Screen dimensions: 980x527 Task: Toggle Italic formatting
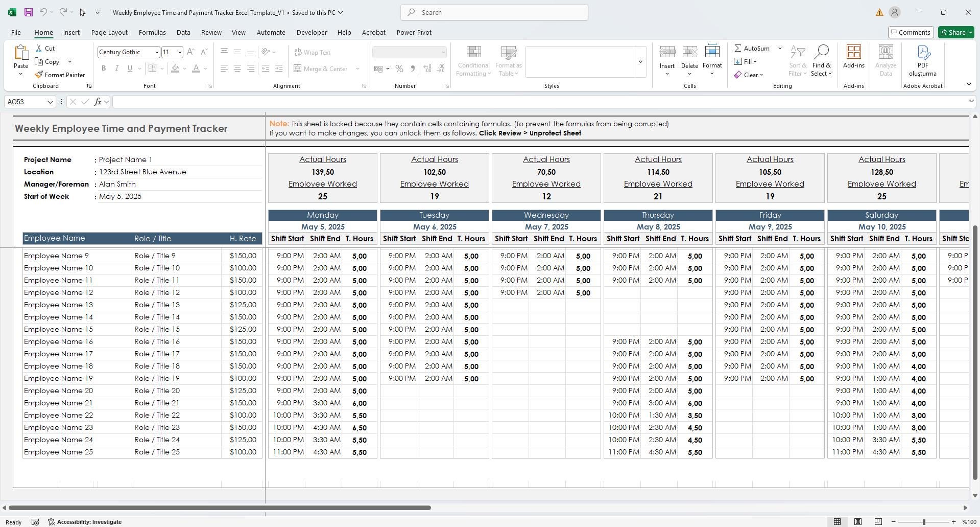(116, 68)
